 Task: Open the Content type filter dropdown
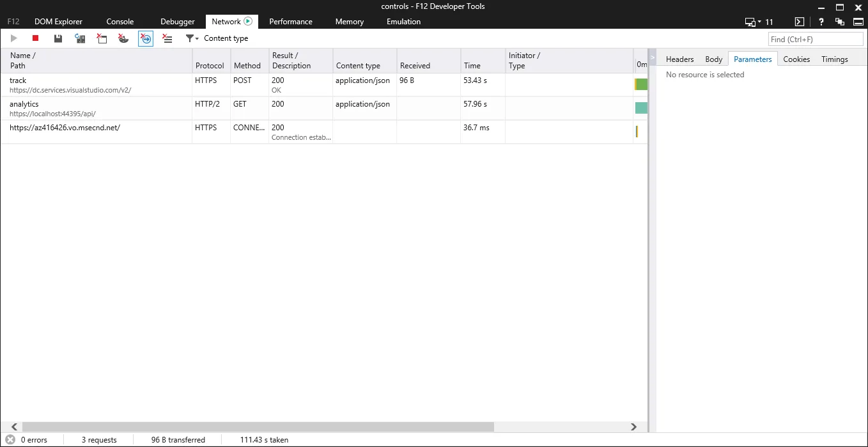(217, 38)
